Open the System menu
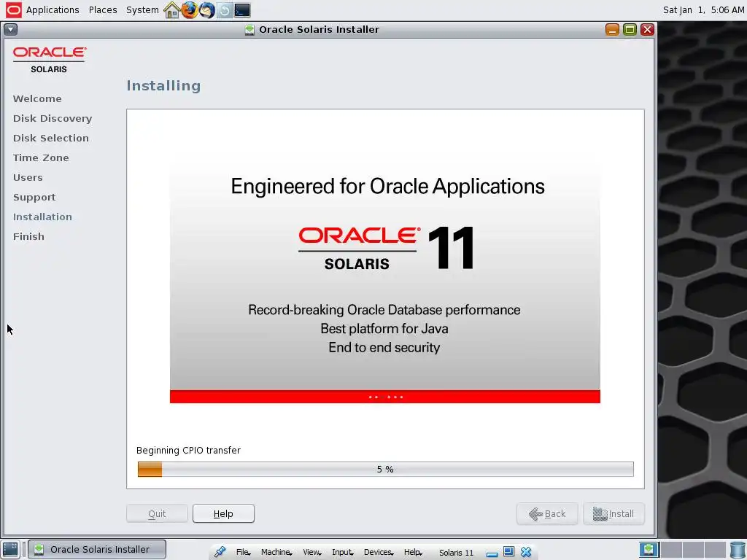 point(142,10)
